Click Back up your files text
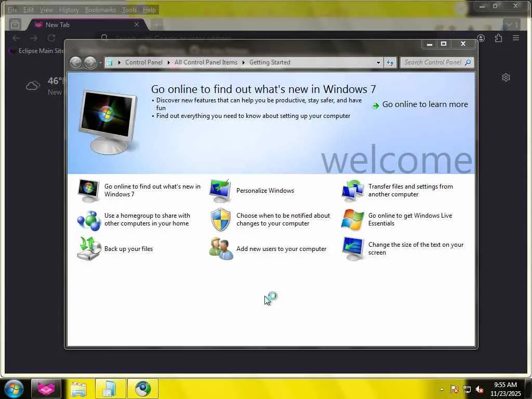This screenshot has height=399, width=532. click(129, 249)
